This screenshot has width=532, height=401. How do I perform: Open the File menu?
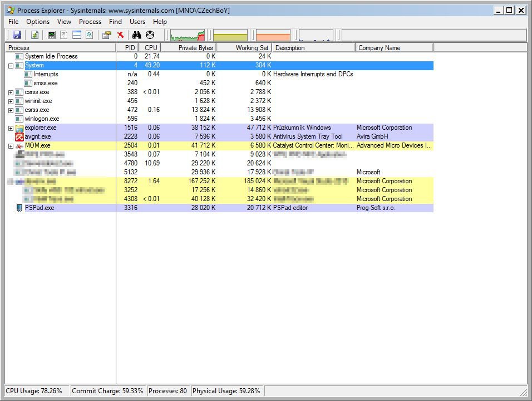(13, 22)
